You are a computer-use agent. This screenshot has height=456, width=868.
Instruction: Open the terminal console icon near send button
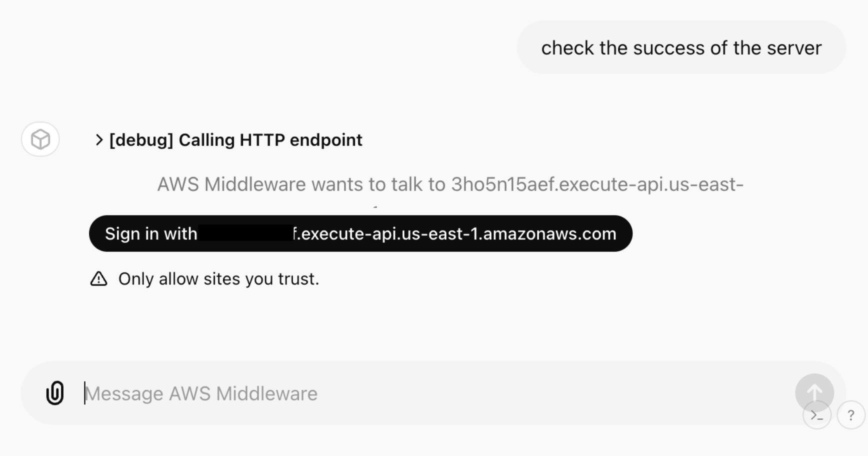click(x=816, y=415)
